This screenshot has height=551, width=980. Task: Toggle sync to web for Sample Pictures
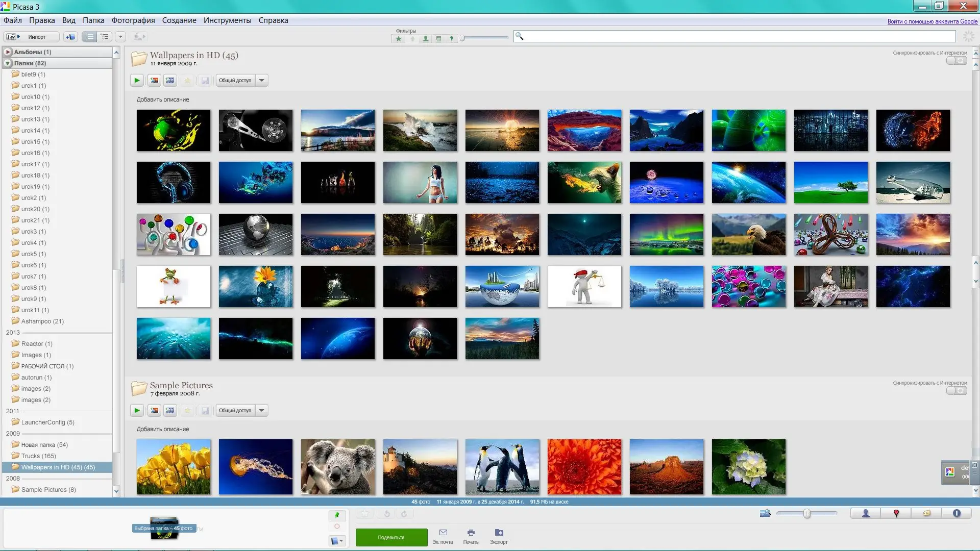coord(956,391)
